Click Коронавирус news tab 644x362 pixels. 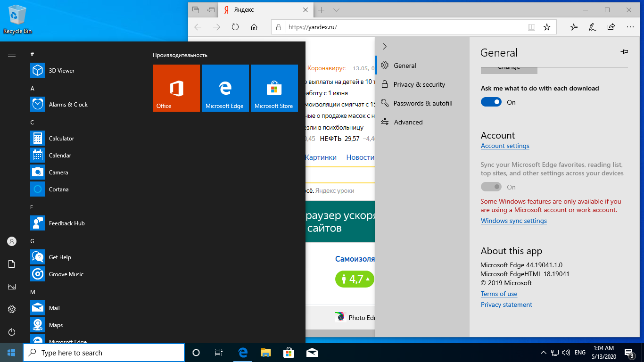coord(326,68)
